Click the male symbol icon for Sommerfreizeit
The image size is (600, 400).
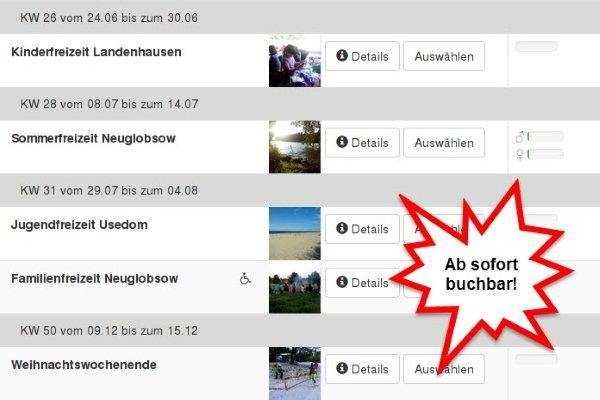[520, 137]
